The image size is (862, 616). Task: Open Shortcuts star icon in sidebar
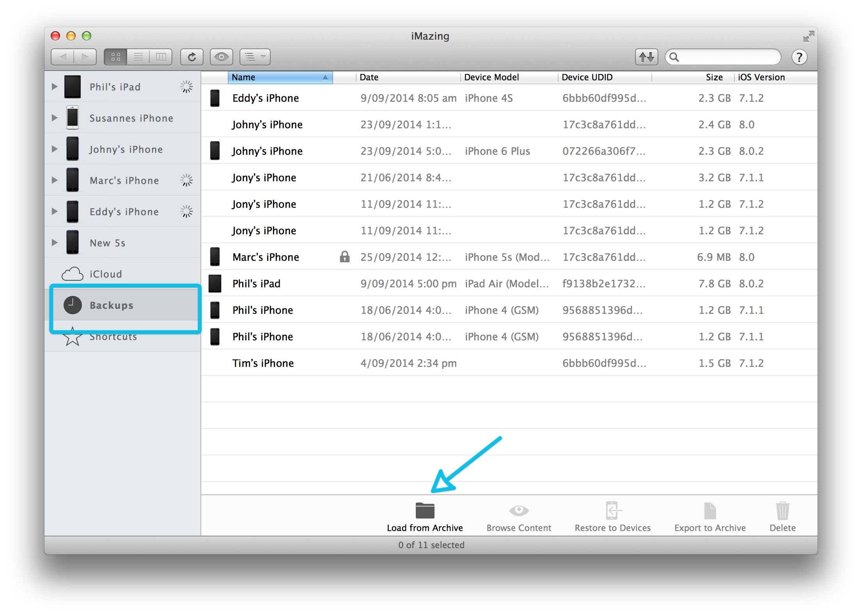coord(73,337)
